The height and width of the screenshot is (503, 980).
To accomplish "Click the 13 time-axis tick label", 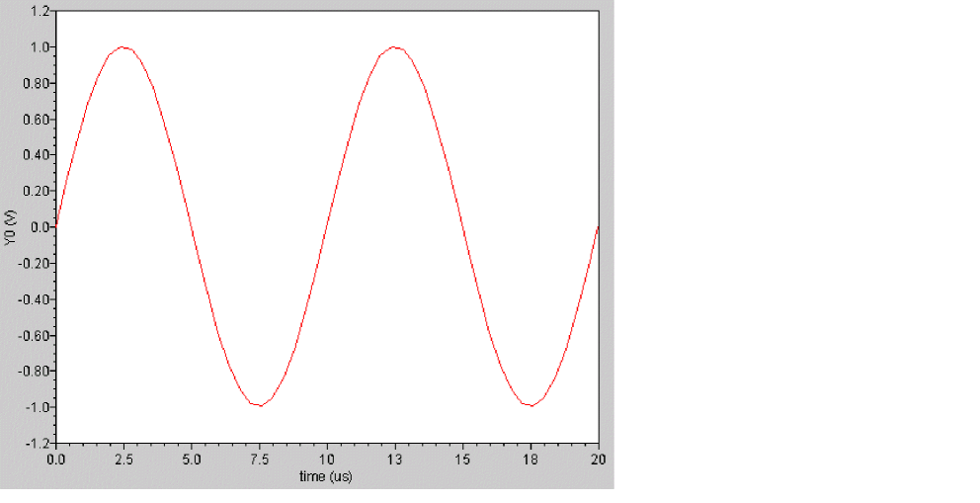I will [x=395, y=460].
